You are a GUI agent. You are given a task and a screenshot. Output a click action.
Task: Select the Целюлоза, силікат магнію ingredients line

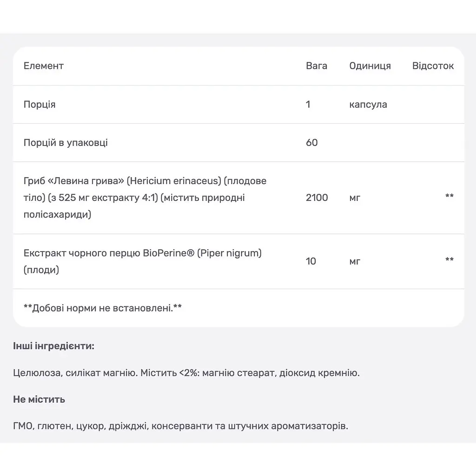point(186,372)
